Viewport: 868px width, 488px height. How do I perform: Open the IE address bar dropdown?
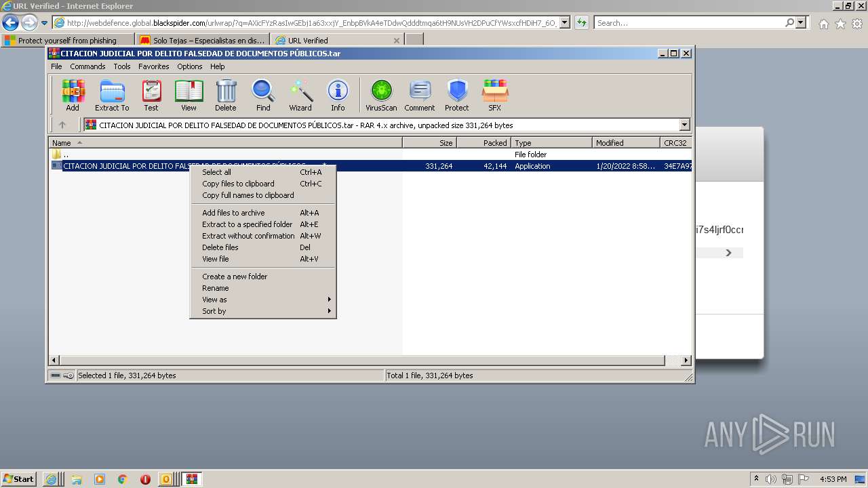pyautogui.click(x=565, y=23)
